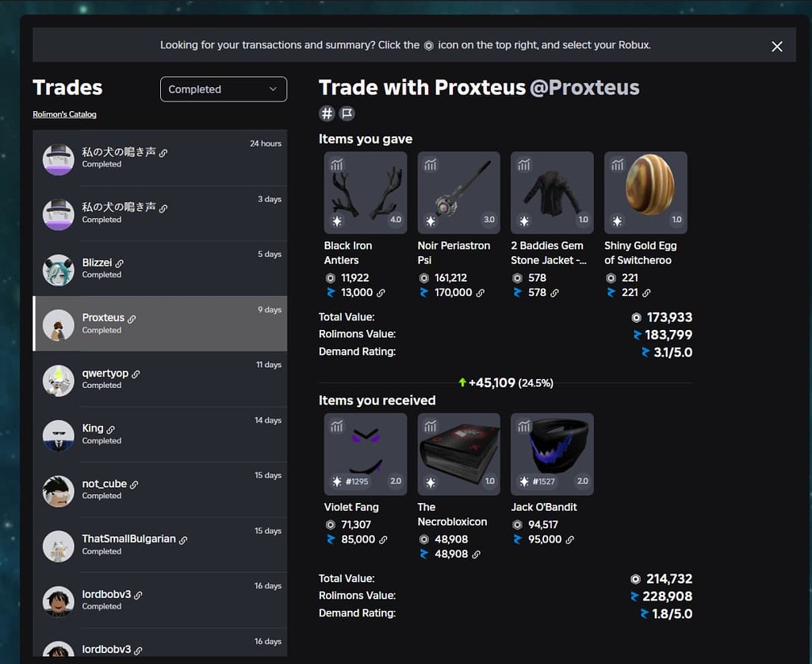This screenshot has width=812, height=664.
Task: Open the link icon beside the 170,000 Rolimons value
Action: 481,294
